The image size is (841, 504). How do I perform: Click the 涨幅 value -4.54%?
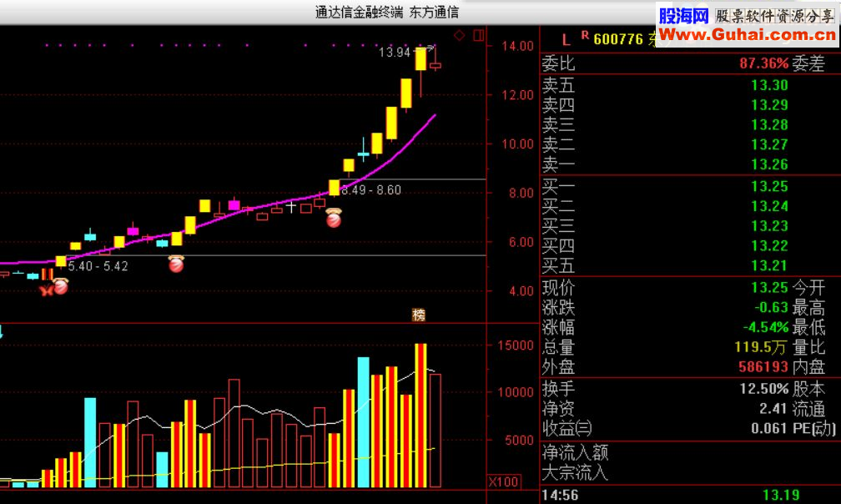(765, 327)
